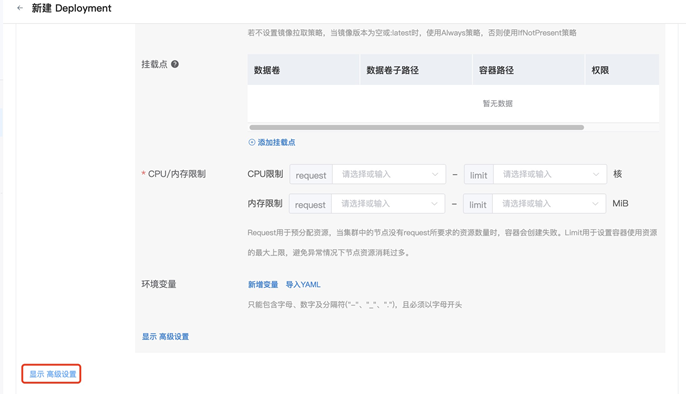Expand the CPU limit chevron arrow
This screenshot has width=686, height=394.
[596, 174]
